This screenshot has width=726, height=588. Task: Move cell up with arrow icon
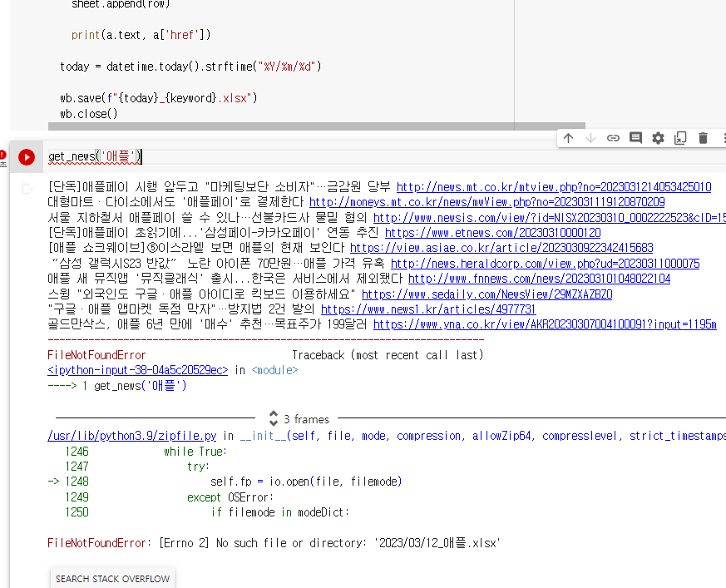pos(568,138)
